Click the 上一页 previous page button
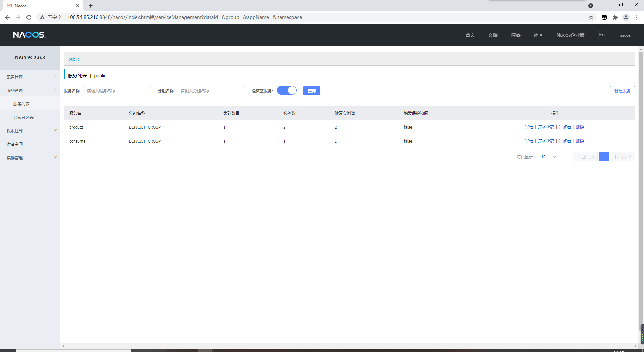 pos(585,157)
